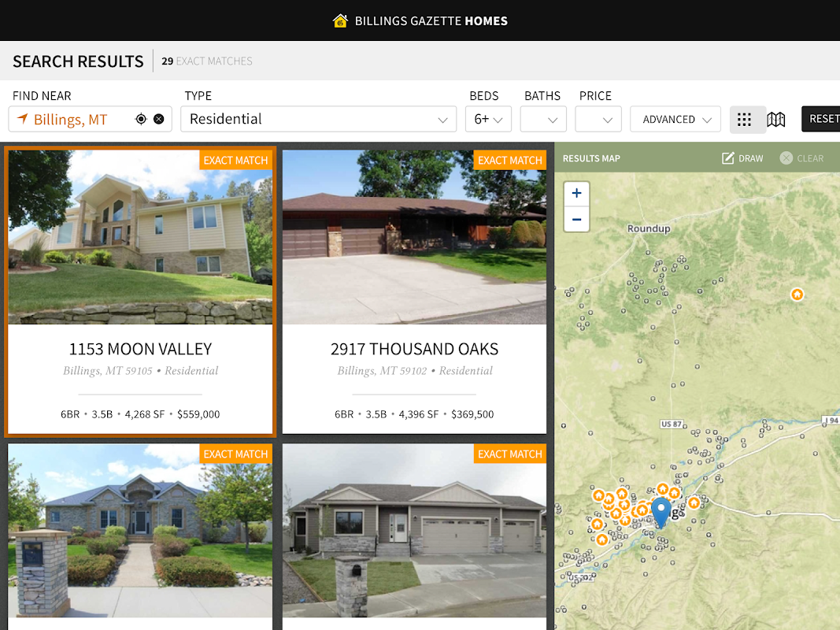Click the 2917 Thousand Oaks house photo
Screen dimensions: 840x630
tap(415, 237)
